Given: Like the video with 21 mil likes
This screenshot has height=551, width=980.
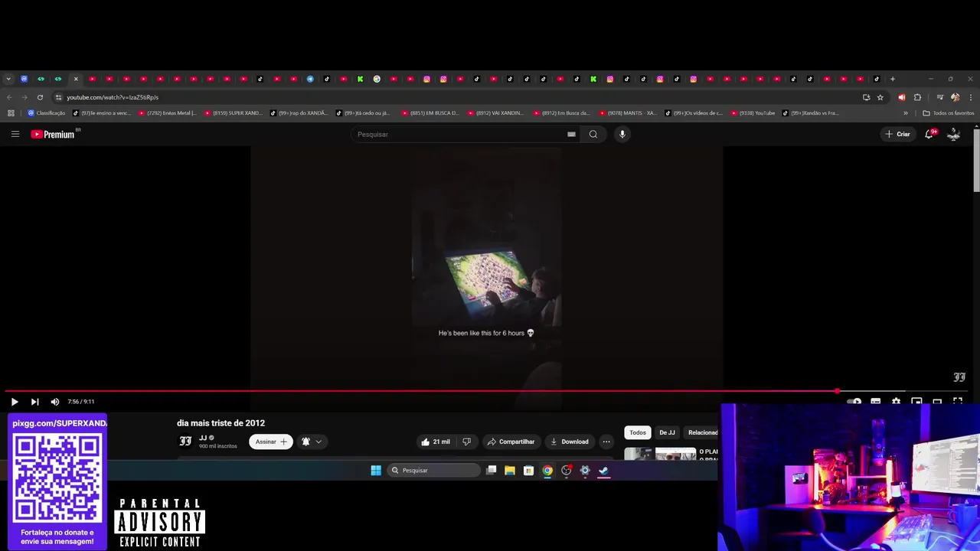Looking at the screenshot, I should pos(435,442).
